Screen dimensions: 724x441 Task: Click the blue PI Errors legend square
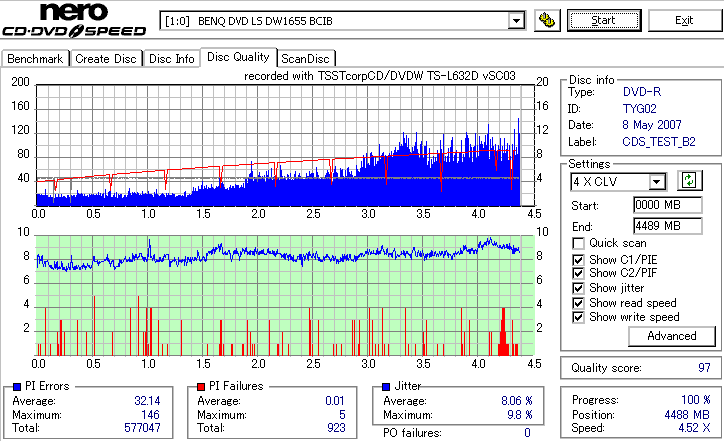point(17,387)
